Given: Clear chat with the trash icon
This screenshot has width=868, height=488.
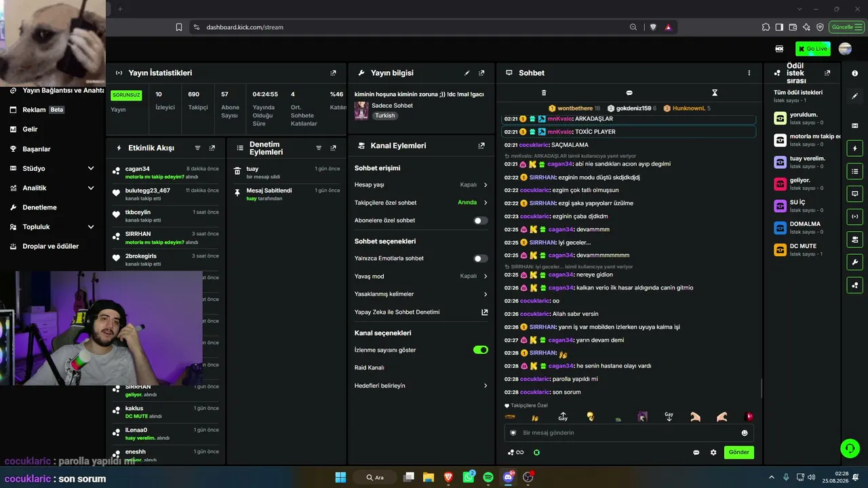Looking at the screenshot, I should 544,93.
